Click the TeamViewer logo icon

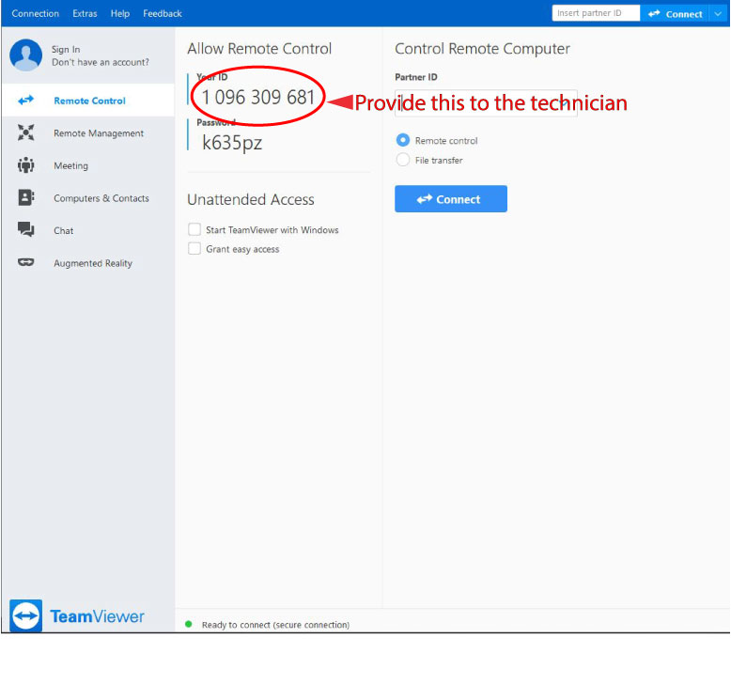25,615
